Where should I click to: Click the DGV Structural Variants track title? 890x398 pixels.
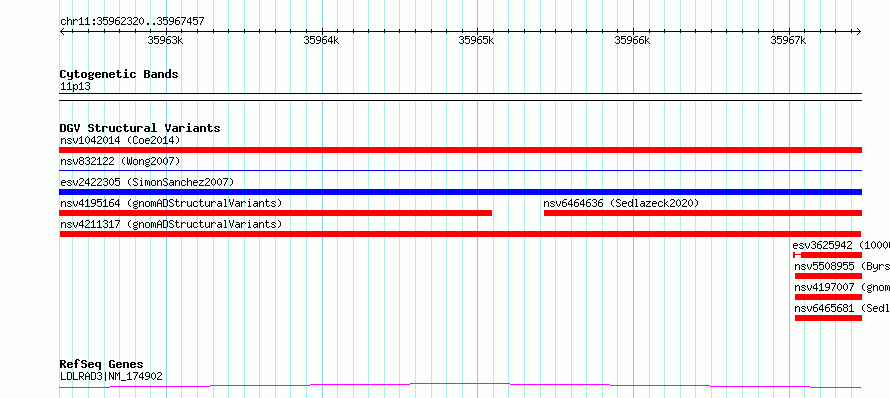coord(140,128)
